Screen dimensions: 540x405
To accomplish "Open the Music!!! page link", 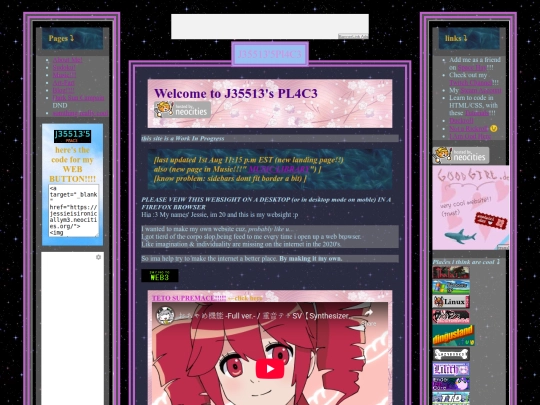I will (64, 75).
